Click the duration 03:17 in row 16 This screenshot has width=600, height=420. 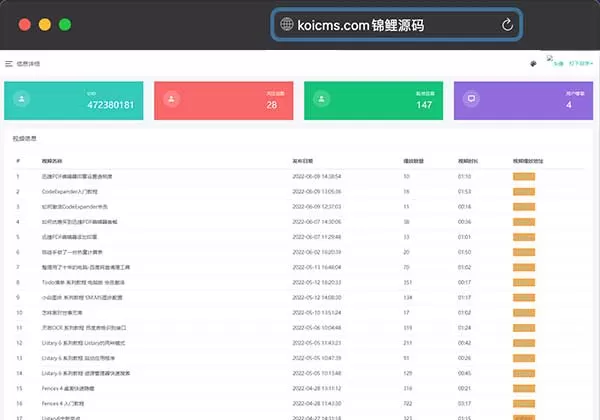(x=464, y=404)
